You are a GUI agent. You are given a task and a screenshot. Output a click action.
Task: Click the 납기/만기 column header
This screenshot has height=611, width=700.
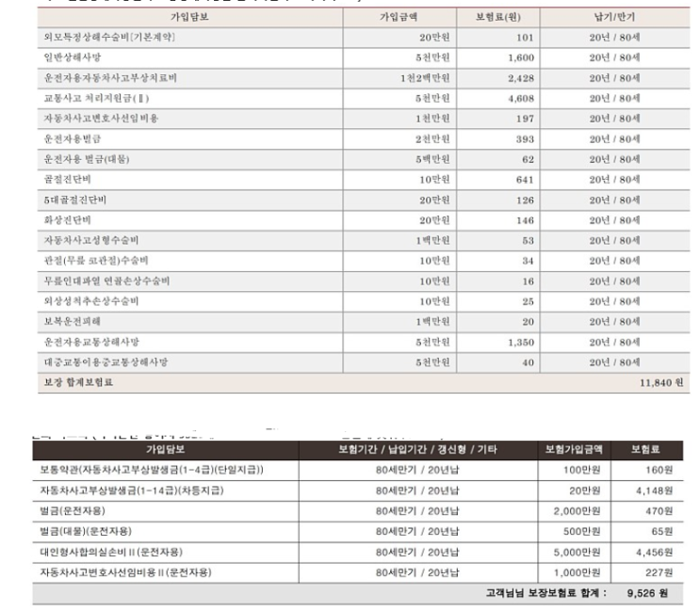coord(614,17)
